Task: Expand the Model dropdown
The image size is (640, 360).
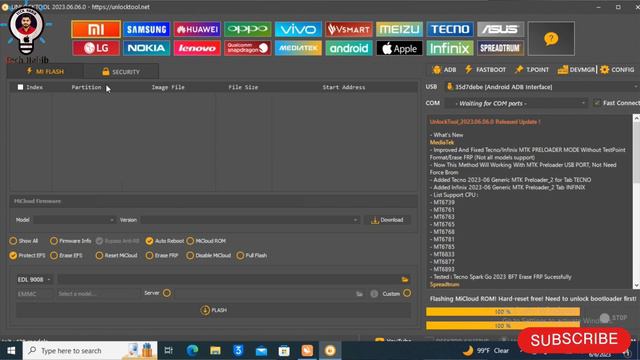Action: point(75,220)
